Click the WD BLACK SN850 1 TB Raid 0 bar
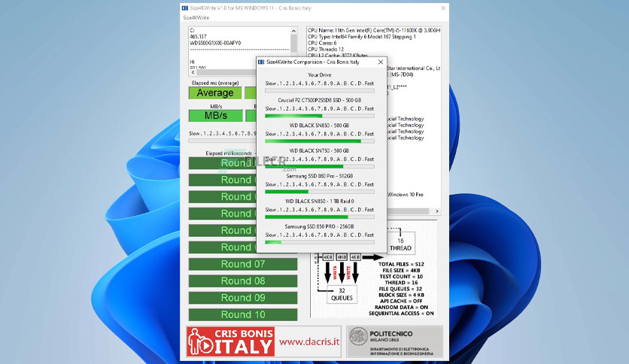 point(320,217)
